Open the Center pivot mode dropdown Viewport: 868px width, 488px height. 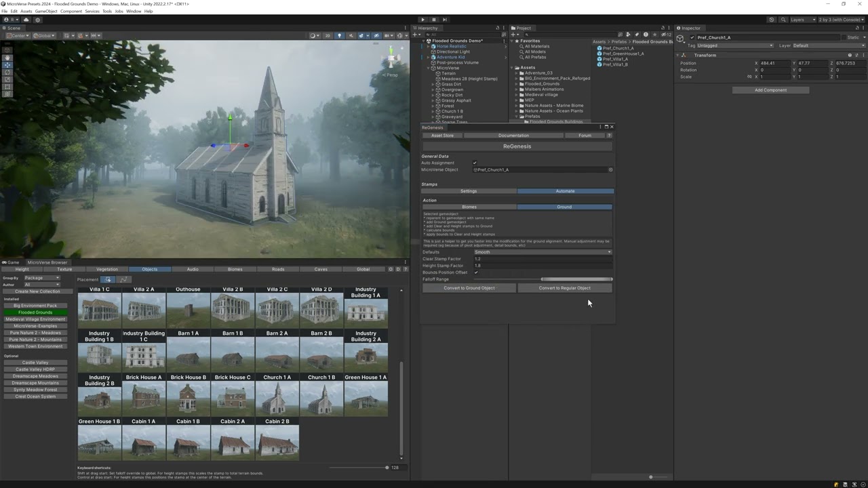(17, 36)
